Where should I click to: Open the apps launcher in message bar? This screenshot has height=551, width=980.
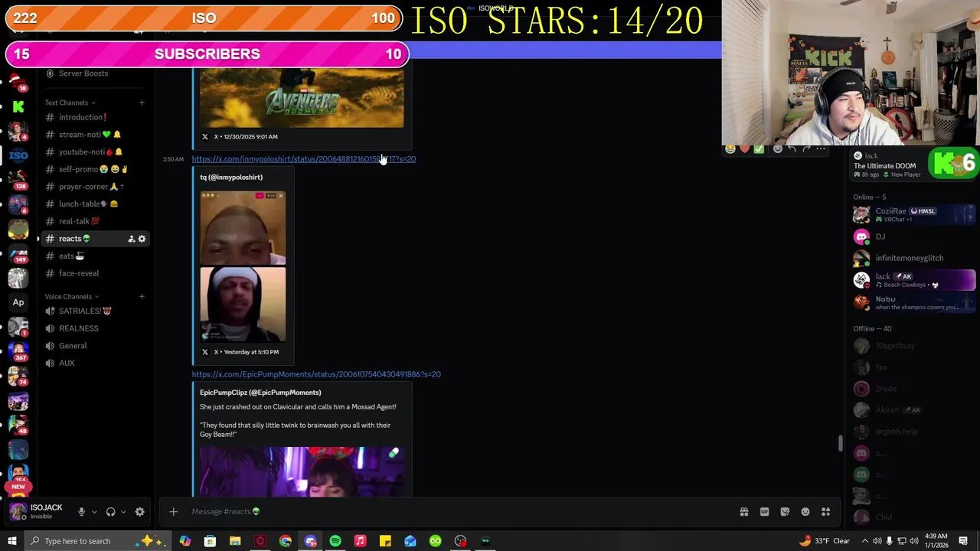826,512
